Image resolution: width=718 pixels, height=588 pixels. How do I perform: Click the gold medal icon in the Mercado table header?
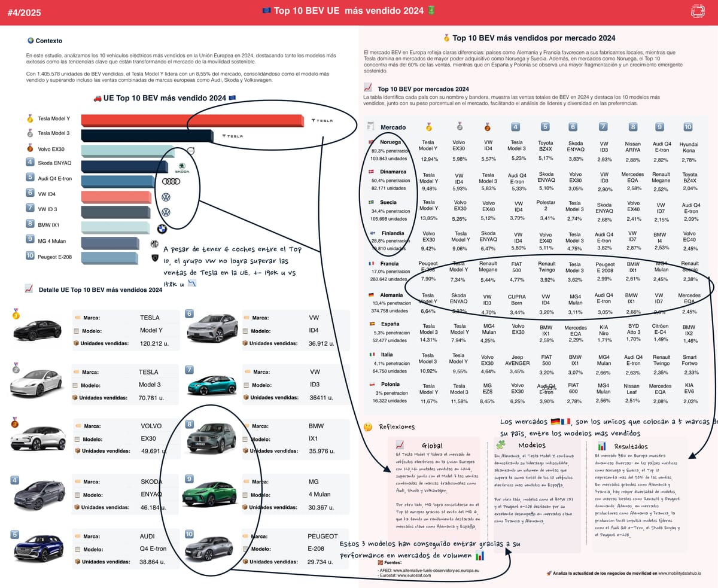[x=428, y=127]
